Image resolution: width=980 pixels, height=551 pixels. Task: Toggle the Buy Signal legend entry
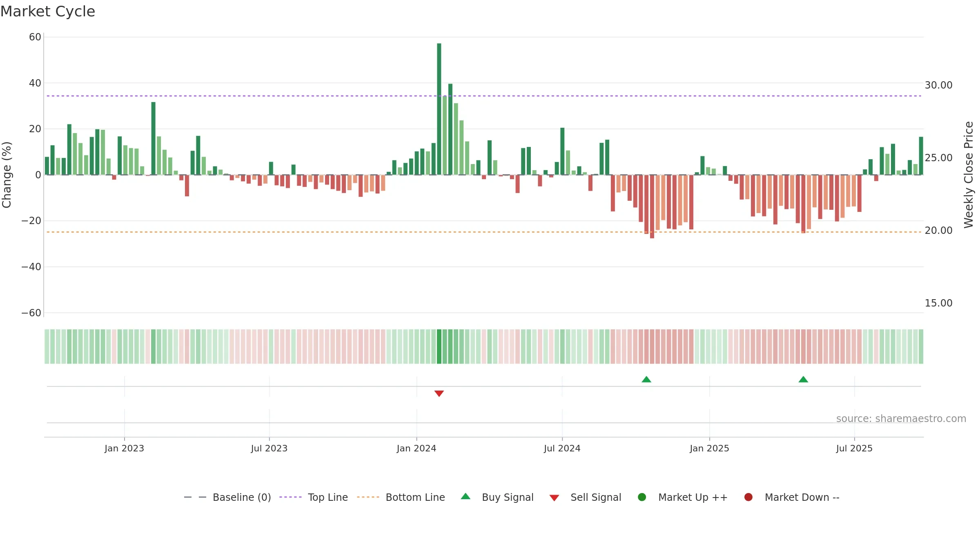pos(497,497)
